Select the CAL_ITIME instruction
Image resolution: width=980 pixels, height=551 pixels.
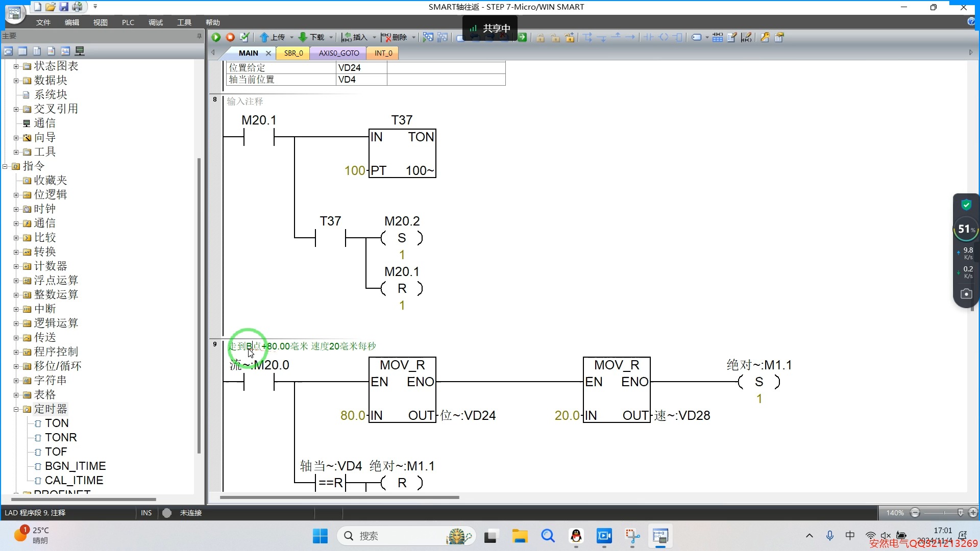click(74, 481)
